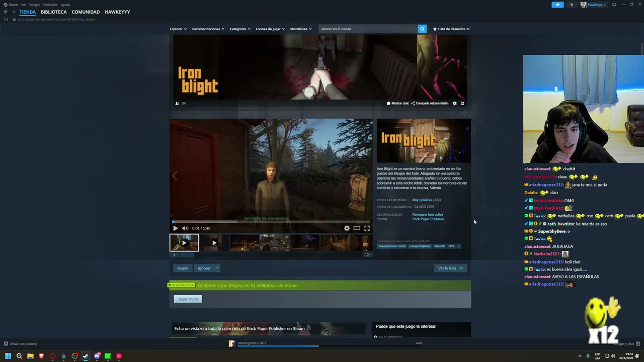Focus the store search field

pyautogui.click(x=369, y=29)
